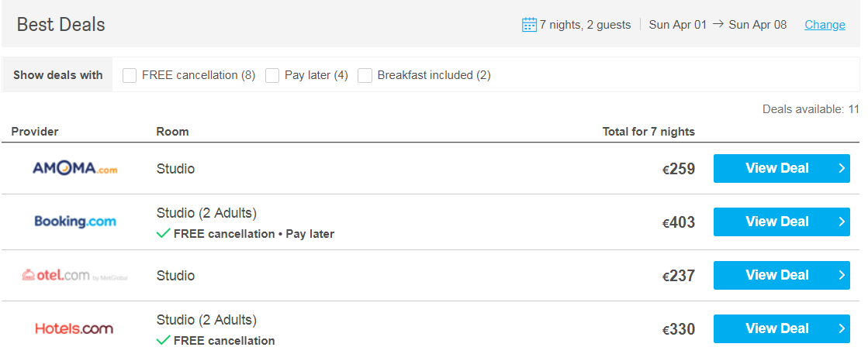Click Change to edit stay dates
868x354 pixels.
coord(825,25)
